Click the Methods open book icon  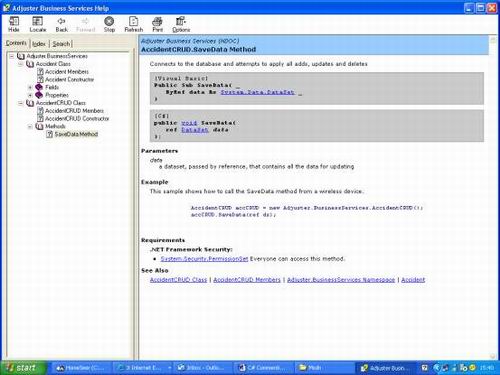pos(39,126)
